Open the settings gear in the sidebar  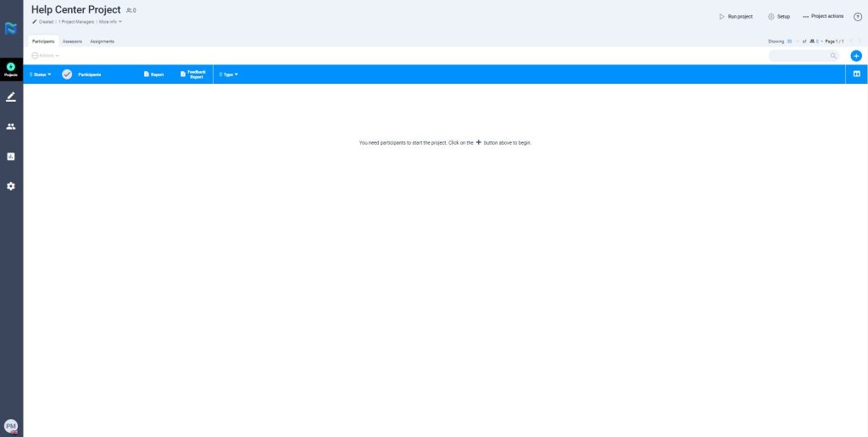point(11,186)
